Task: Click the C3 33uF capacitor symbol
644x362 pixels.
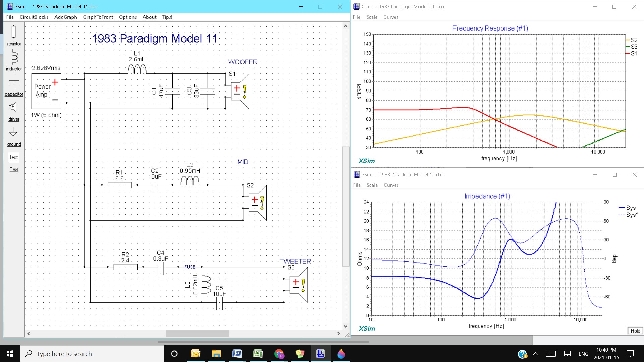Action: 208,91
